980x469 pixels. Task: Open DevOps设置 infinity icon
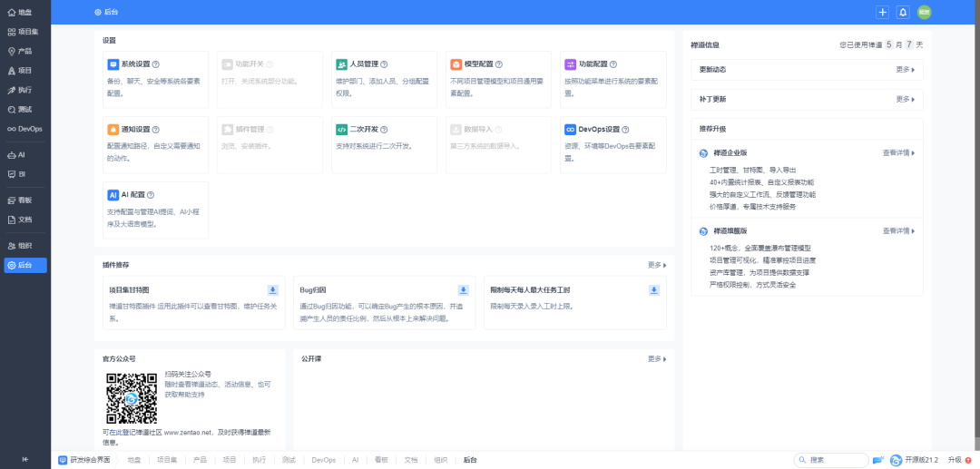click(571, 129)
